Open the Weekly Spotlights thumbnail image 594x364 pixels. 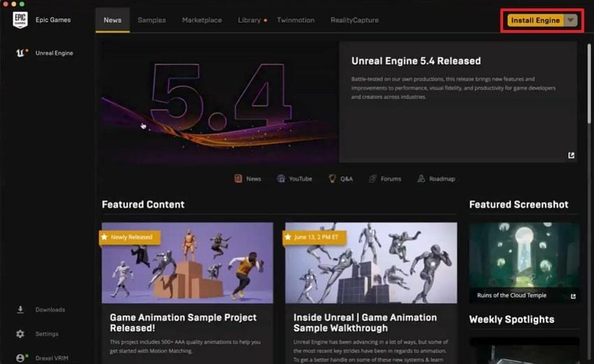click(x=524, y=351)
